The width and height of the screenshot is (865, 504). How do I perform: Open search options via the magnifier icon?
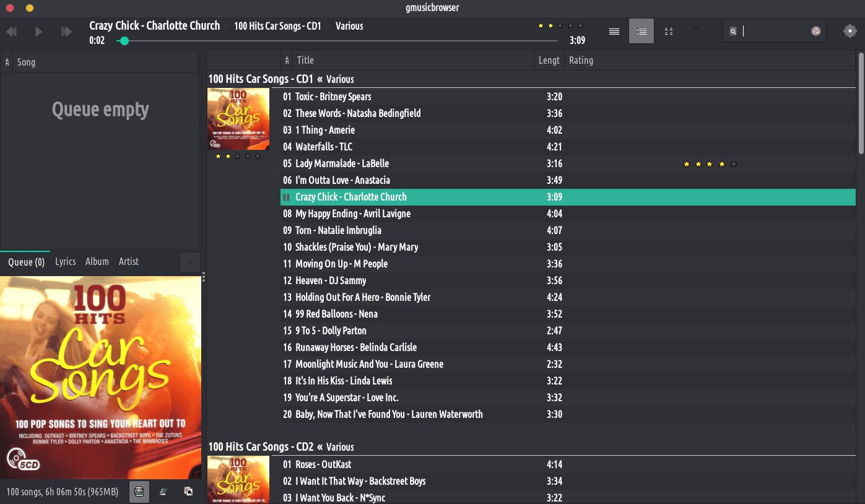point(733,32)
